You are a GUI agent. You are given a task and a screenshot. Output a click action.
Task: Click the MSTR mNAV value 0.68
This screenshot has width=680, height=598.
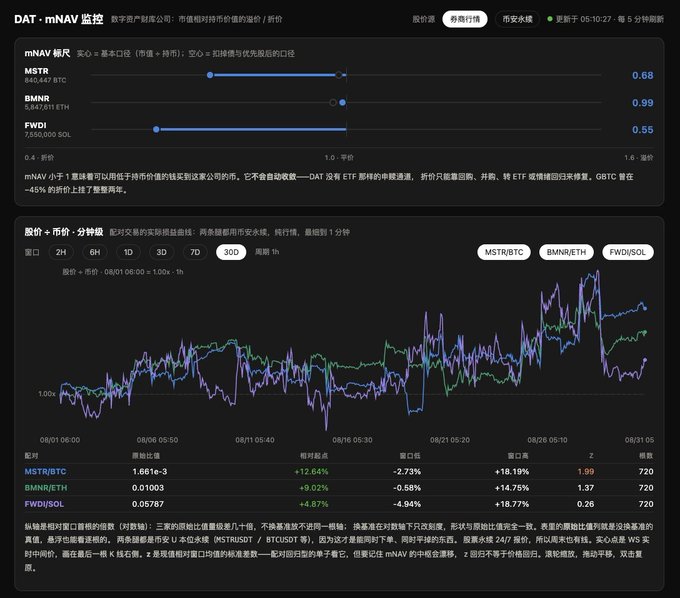point(642,75)
